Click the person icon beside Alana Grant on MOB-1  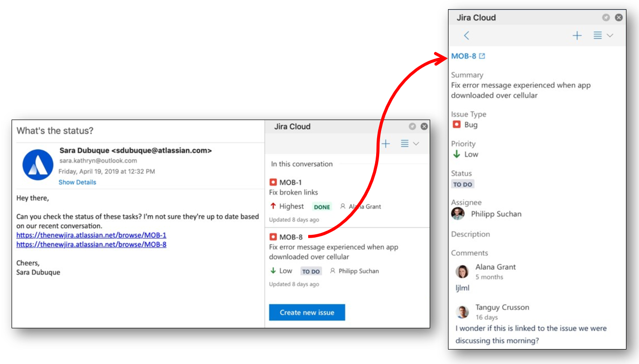coord(343,206)
